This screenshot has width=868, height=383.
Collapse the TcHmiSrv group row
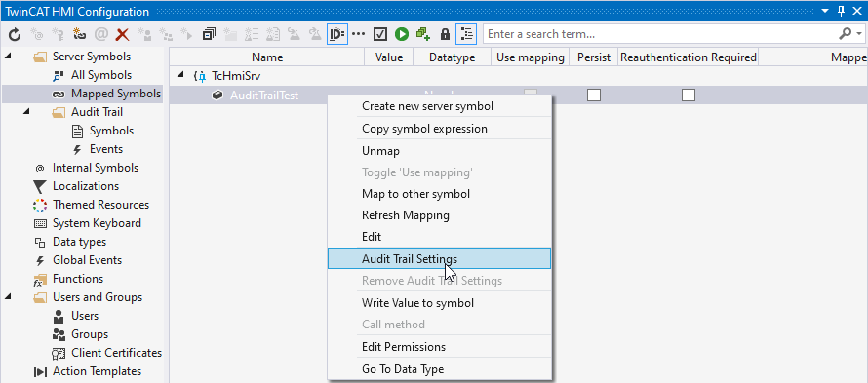179,75
